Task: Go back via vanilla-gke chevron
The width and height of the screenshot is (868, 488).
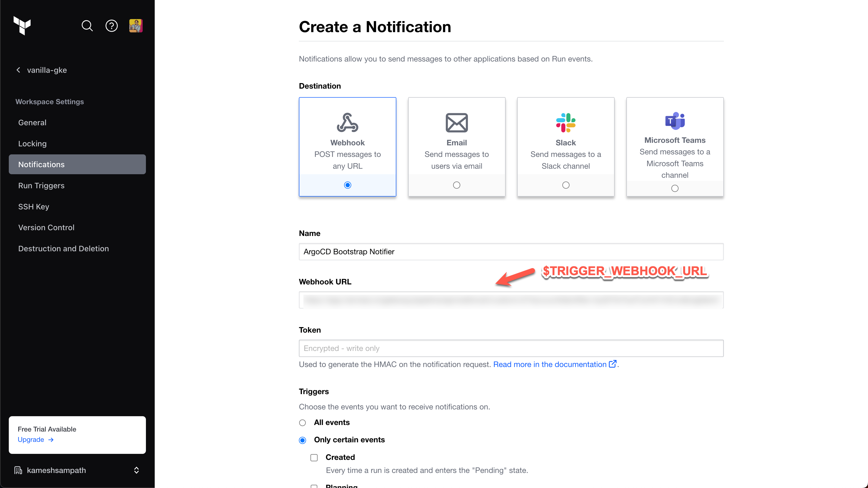Action: click(x=19, y=70)
